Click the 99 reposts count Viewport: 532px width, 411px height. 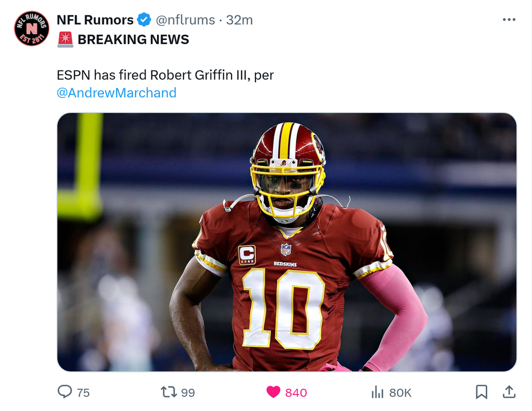pos(188,393)
